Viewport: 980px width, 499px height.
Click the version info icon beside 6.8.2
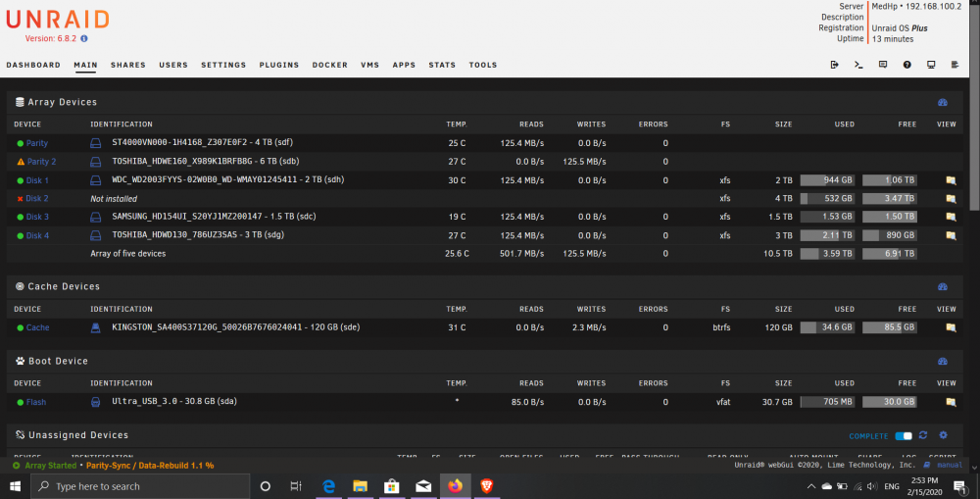tap(84, 39)
